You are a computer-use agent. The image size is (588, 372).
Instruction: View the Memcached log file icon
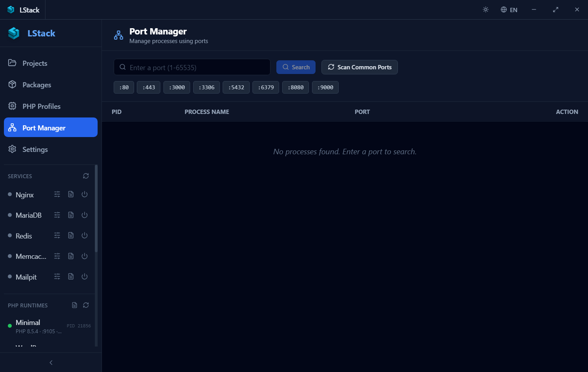coord(71,256)
